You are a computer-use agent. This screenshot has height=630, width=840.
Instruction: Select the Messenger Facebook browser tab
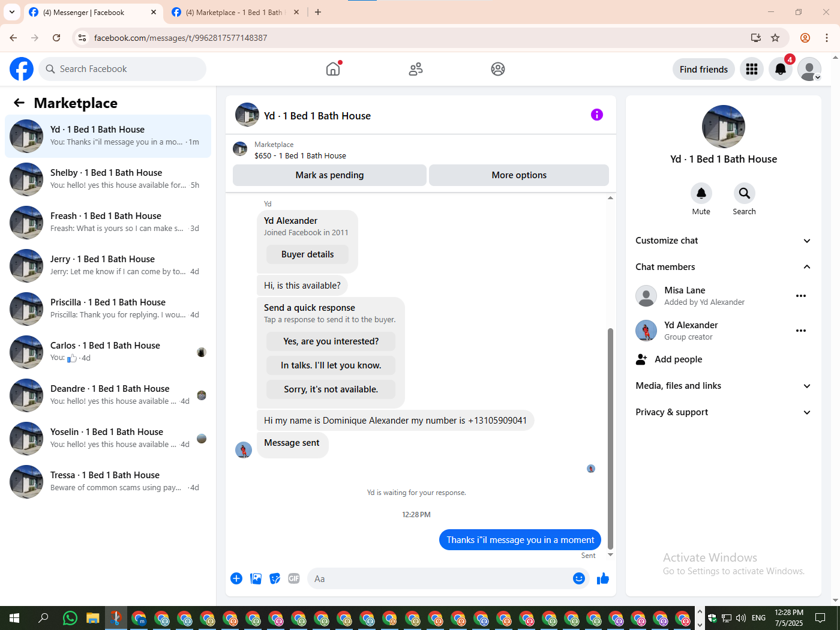[x=92, y=12]
